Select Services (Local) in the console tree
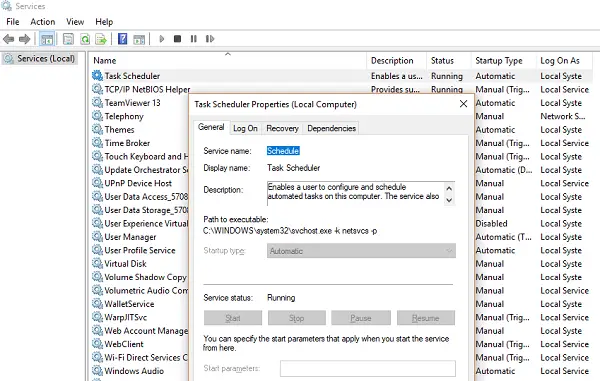Viewport: 600px width, 381px height. pyautogui.click(x=40, y=59)
